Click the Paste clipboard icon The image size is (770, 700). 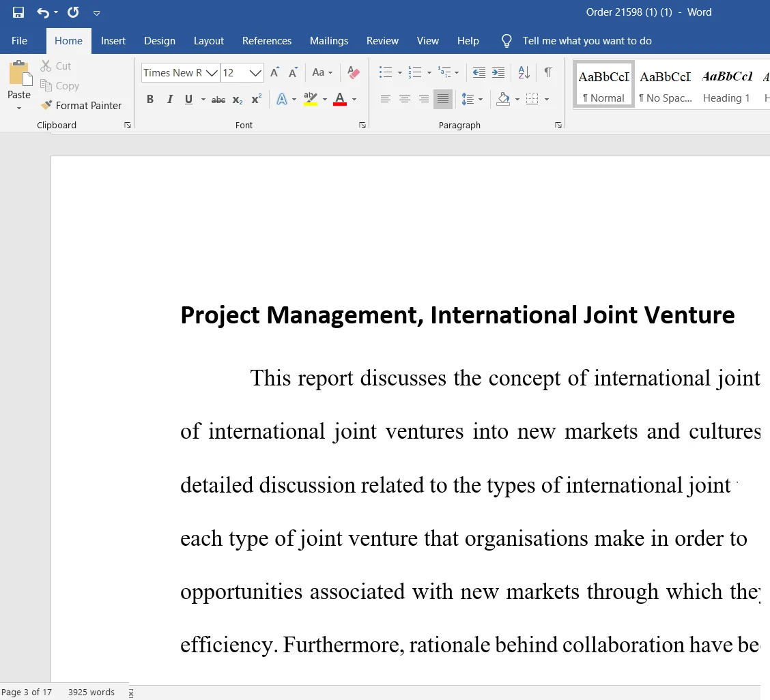(19, 74)
